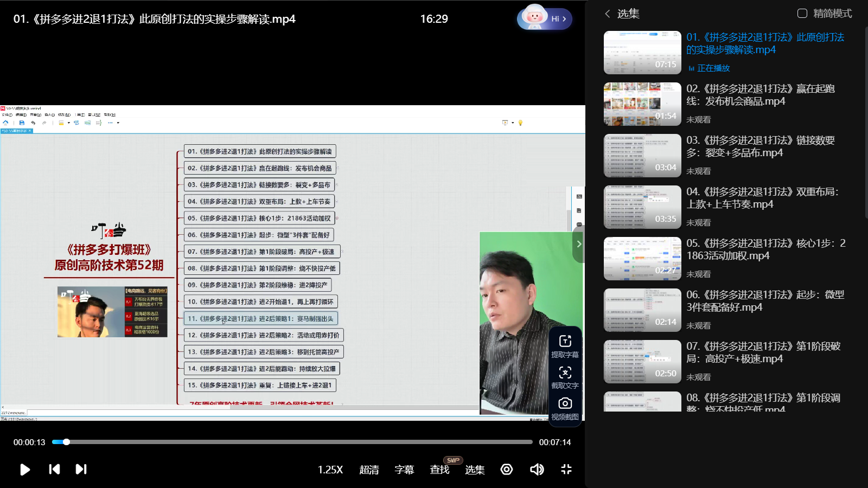
Task: Toggle video subtitles with 字幕
Action: click(x=404, y=470)
